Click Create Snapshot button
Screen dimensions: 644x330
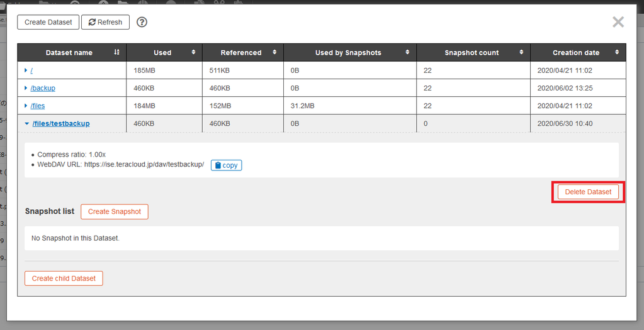pyautogui.click(x=115, y=212)
